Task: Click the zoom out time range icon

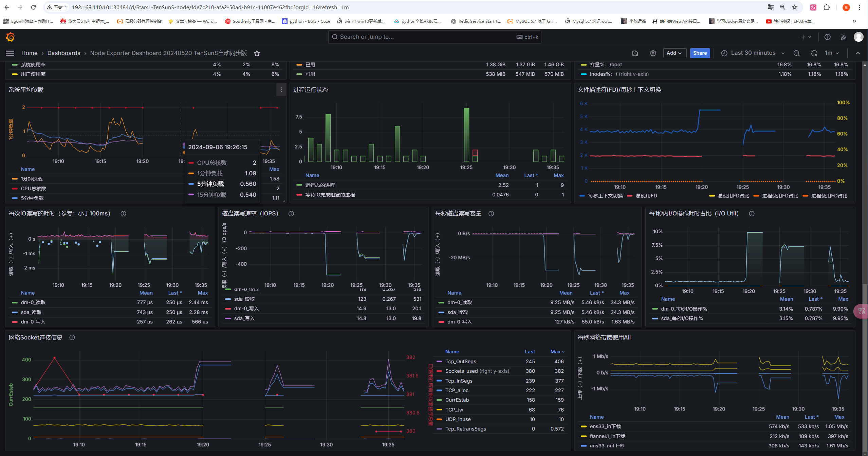Action: 796,53
